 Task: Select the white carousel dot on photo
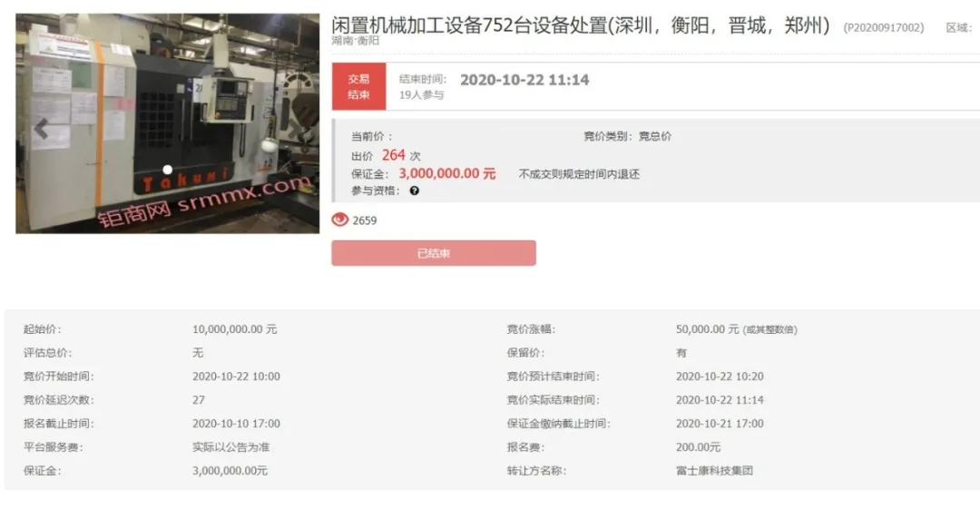coord(168,170)
